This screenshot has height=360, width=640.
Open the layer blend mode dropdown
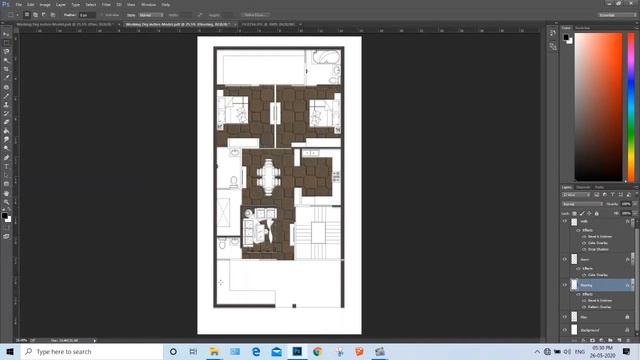pyautogui.click(x=582, y=204)
